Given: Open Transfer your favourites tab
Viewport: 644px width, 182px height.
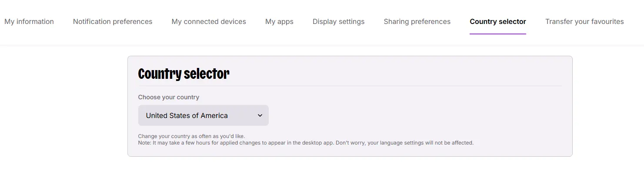Looking at the screenshot, I should tap(584, 21).
